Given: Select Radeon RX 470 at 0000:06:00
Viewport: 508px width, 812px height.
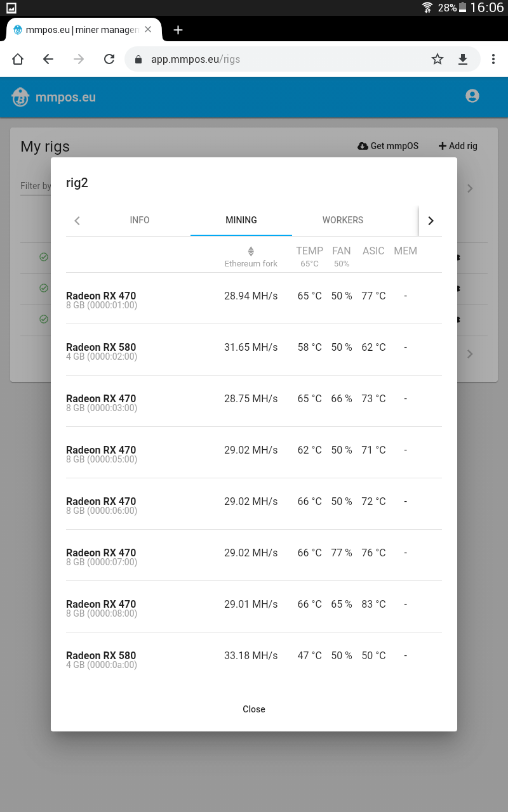Looking at the screenshot, I should click(x=254, y=504).
